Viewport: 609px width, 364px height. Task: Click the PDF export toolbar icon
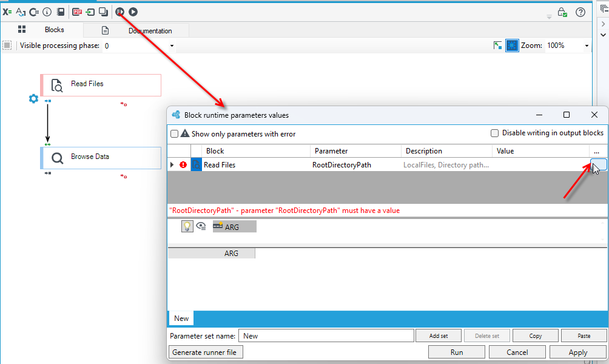pos(77,12)
